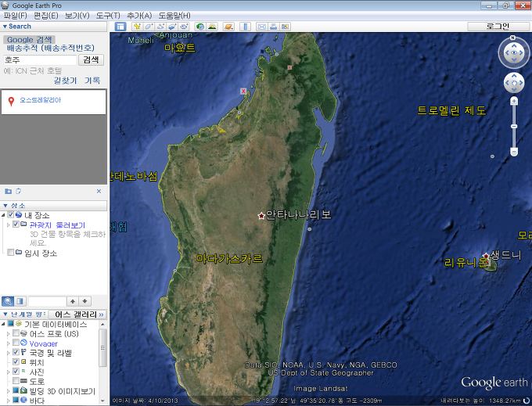Click the red star marker at 안타나나리보
Viewport: 532px width, 406px height.
point(261,216)
